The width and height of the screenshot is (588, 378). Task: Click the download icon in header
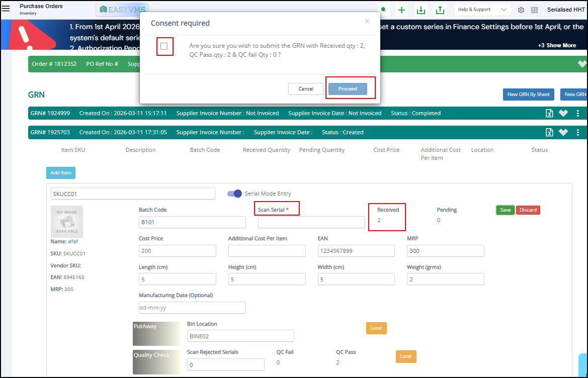421,10
